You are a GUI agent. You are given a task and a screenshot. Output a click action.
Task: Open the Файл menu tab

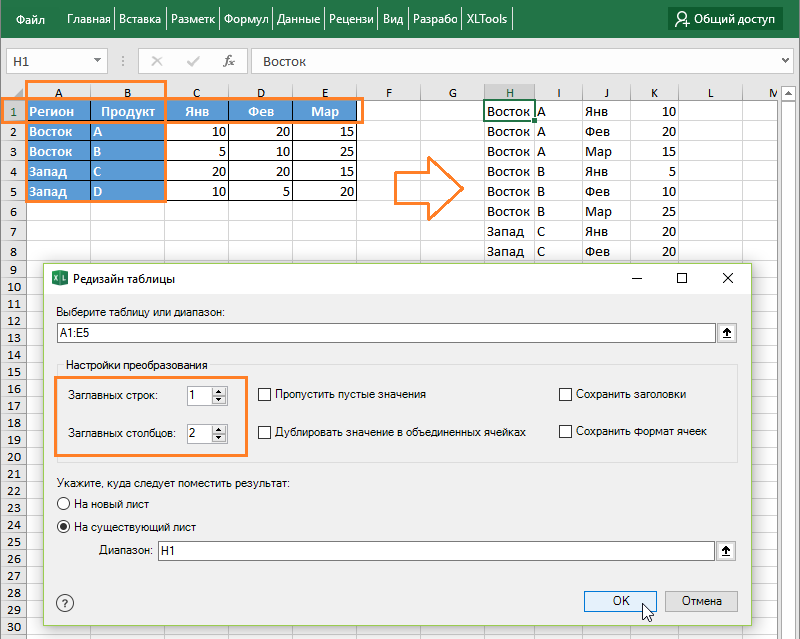pyautogui.click(x=31, y=19)
